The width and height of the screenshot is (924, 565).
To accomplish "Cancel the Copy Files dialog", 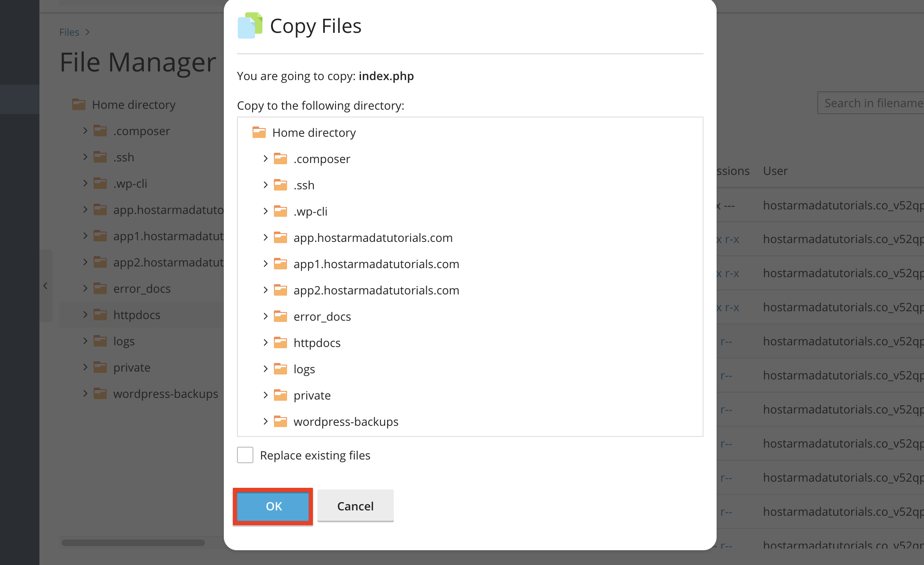I will tap(355, 506).
